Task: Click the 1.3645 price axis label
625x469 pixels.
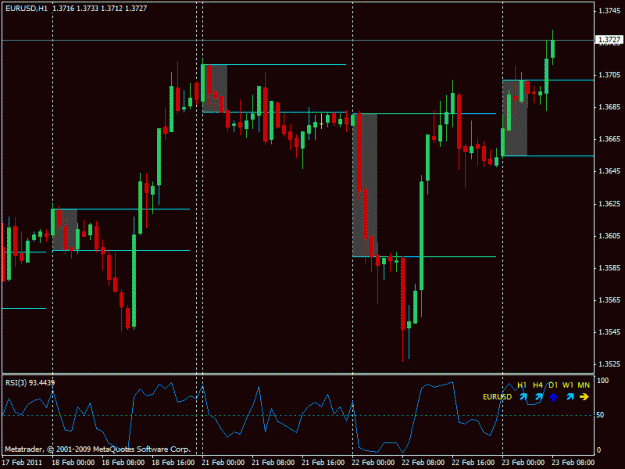Action: coord(609,171)
